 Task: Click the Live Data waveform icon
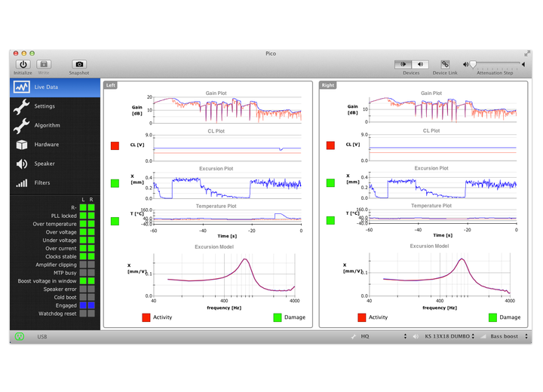(x=21, y=87)
